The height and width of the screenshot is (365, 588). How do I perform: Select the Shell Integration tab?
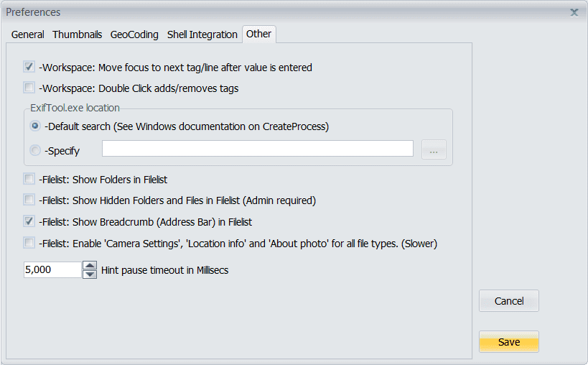(202, 34)
